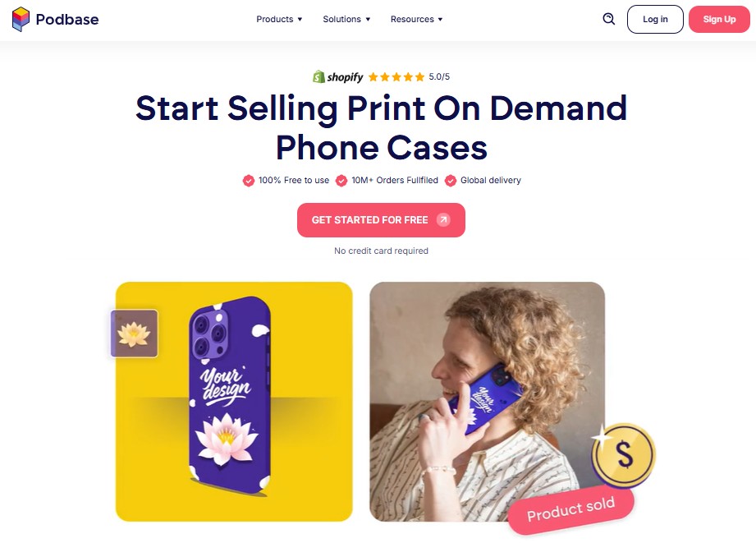Click the Shopify bag logo
Screen dimensions: 756x543
pyautogui.click(x=318, y=76)
